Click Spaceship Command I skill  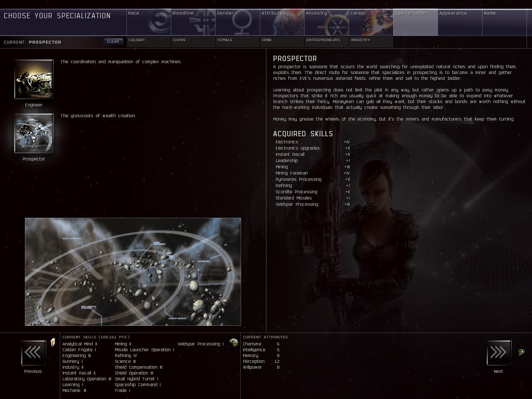click(x=138, y=385)
